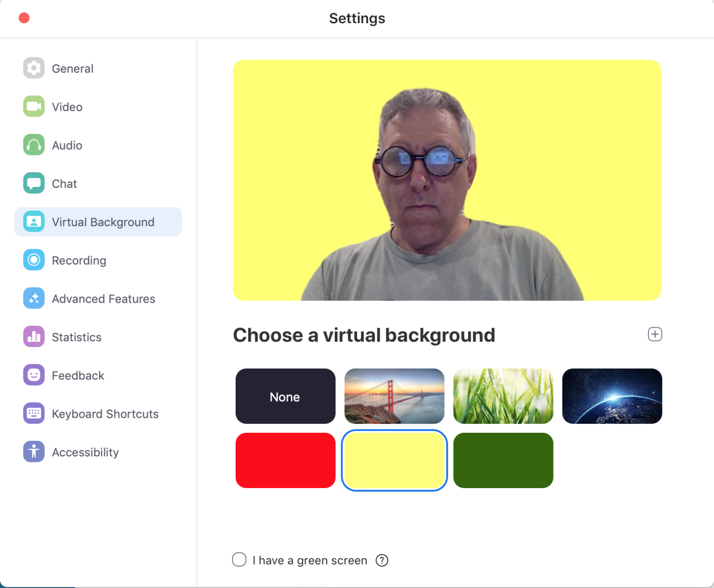Switch to the Virtual Background tab

(98, 222)
